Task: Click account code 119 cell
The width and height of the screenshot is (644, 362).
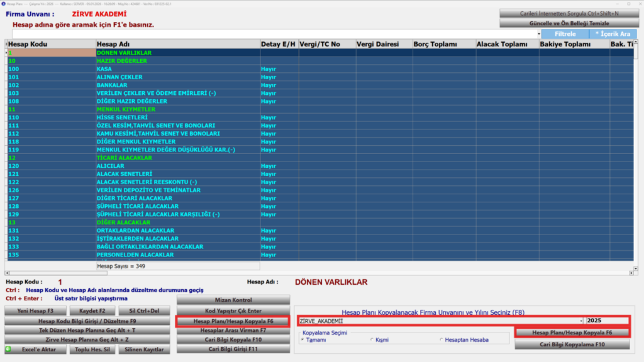Action: coord(52,150)
